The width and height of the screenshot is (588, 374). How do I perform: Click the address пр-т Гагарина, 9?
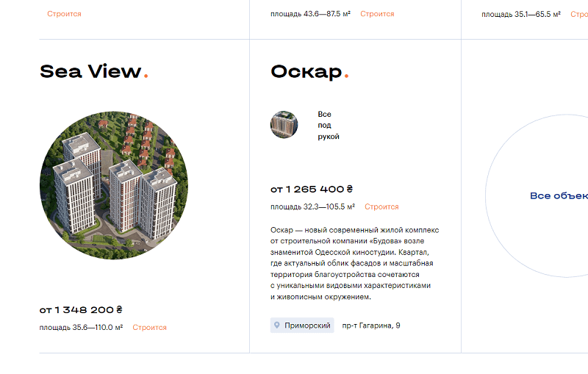[371, 326]
